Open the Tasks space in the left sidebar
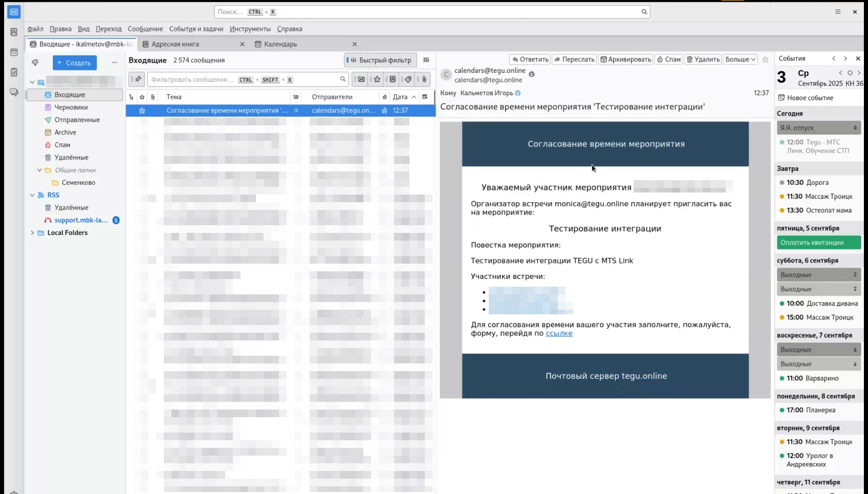This screenshot has height=494, width=868. (x=14, y=72)
